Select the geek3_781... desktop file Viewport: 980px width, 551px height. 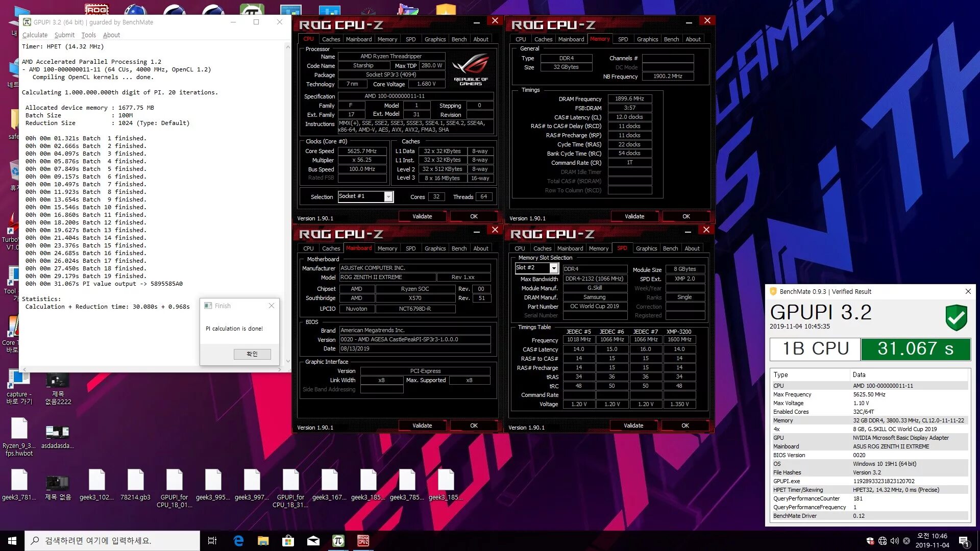coord(19,485)
